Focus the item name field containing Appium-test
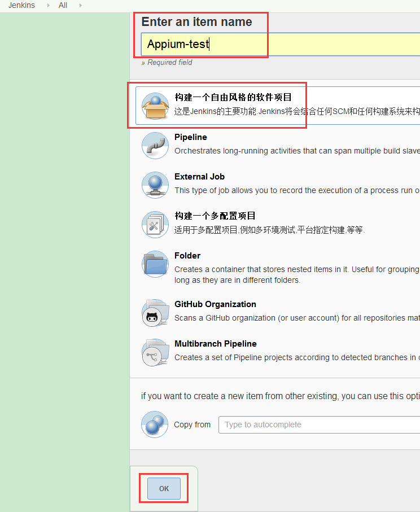The width and height of the screenshot is (420, 512). [x=280, y=44]
